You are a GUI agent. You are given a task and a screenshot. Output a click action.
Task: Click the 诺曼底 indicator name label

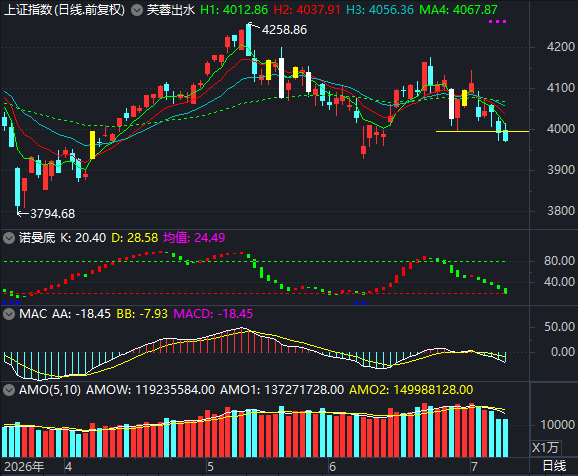tap(37, 238)
